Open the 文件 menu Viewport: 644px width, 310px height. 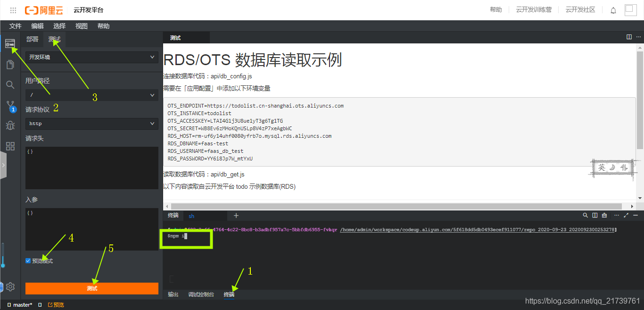click(16, 26)
